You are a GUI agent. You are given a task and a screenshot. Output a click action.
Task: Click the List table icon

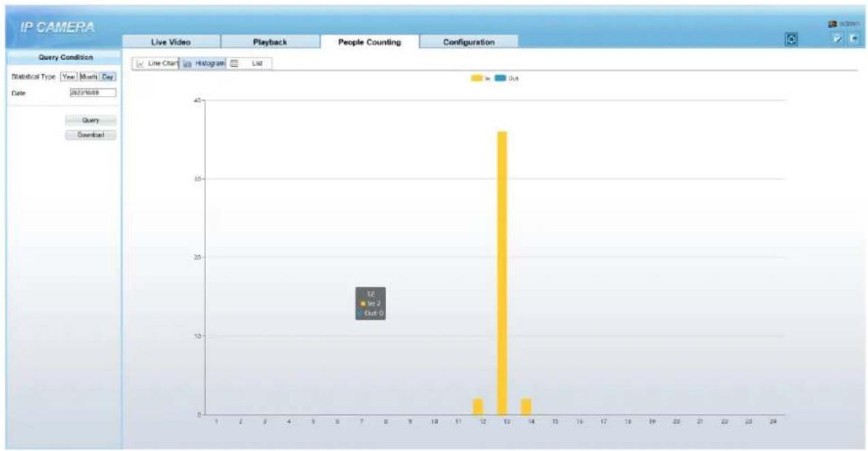coord(233,63)
